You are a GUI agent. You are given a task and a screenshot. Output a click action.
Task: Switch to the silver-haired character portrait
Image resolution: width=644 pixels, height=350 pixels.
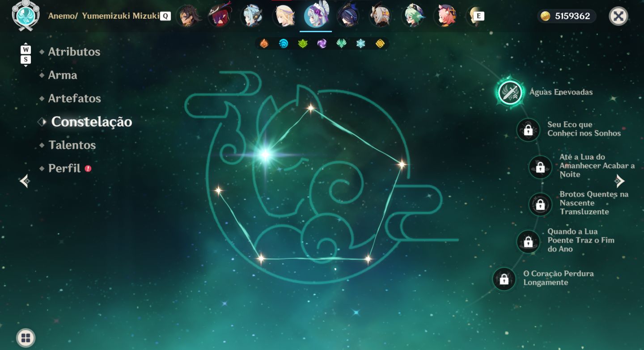point(380,16)
